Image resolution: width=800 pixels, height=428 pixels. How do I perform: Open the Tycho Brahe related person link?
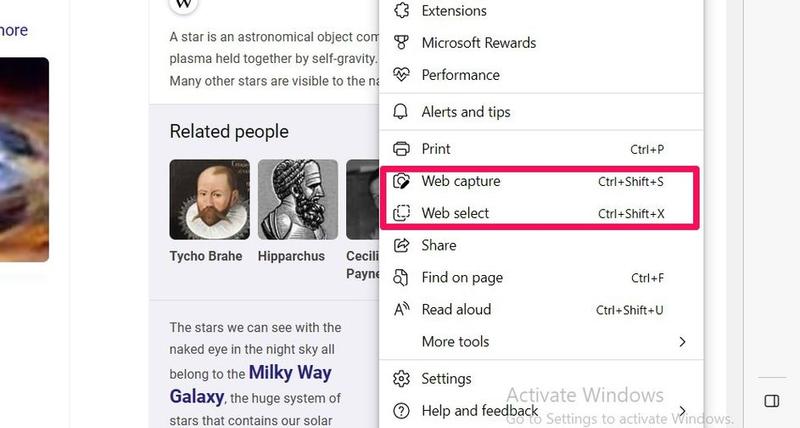click(x=206, y=256)
